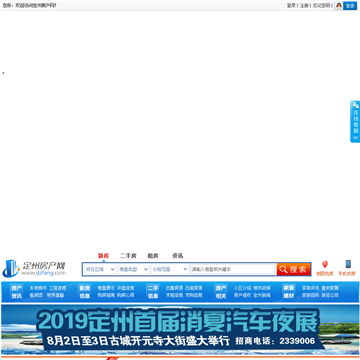The image size is (360, 360).
Task: Open the 在线客服 side widget
Action: pyautogui.click(x=355, y=122)
